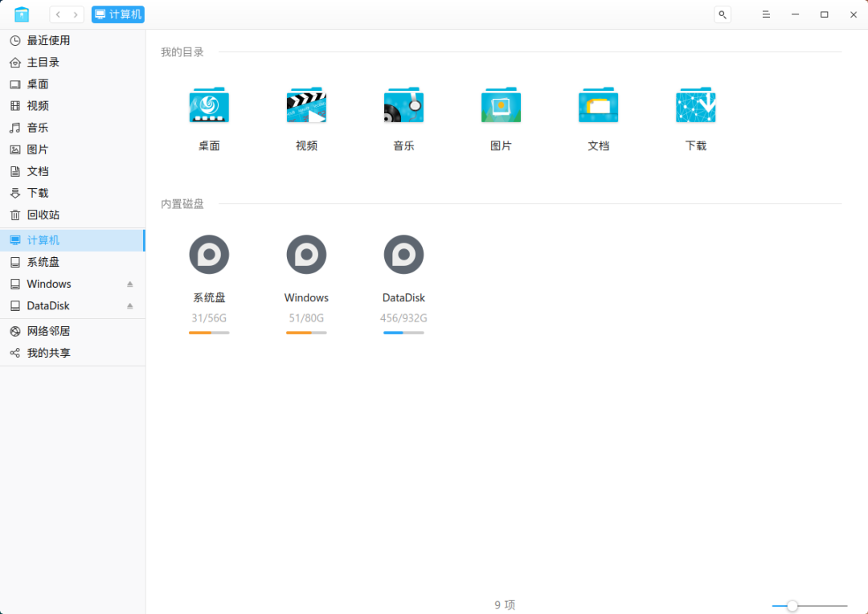Click the back navigation arrow

pos(56,14)
